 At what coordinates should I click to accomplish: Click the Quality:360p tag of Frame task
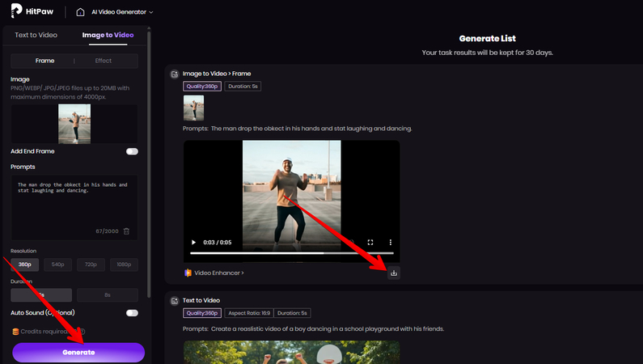pyautogui.click(x=202, y=86)
